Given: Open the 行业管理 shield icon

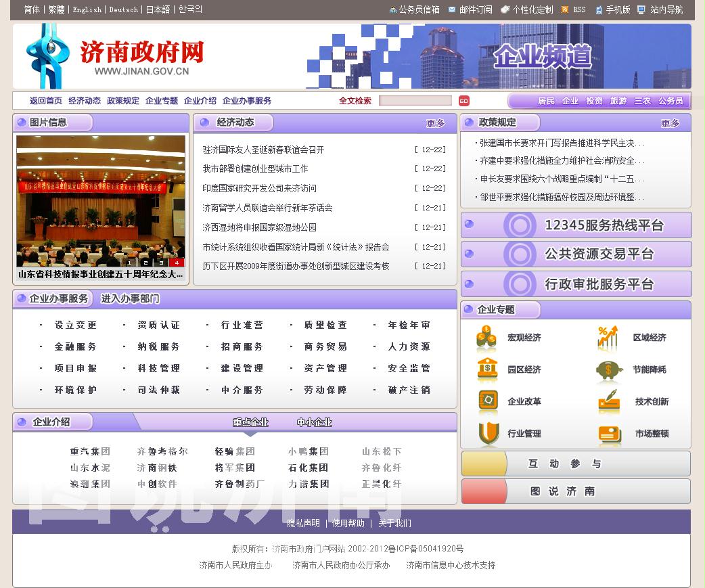Looking at the screenshot, I should (488, 434).
